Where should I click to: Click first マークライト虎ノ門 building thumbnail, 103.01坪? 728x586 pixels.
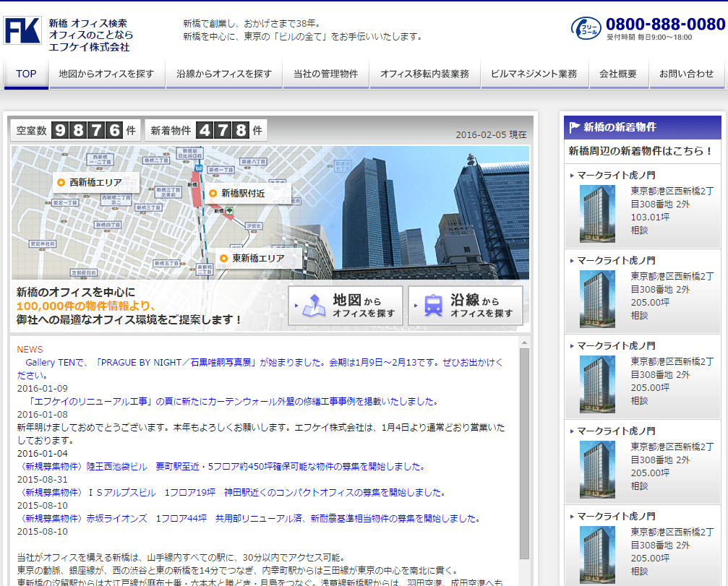pyautogui.click(x=597, y=213)
